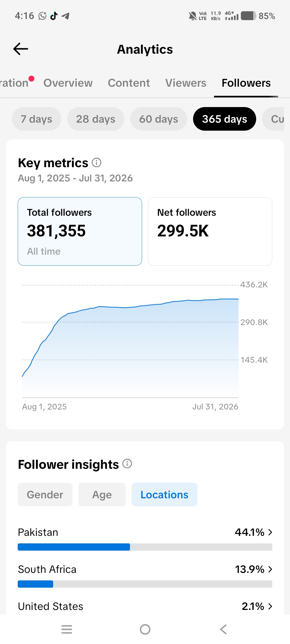Expand South Africa location details chevron
This screenshot has height=644, width=290.
(x=270, y=569)
